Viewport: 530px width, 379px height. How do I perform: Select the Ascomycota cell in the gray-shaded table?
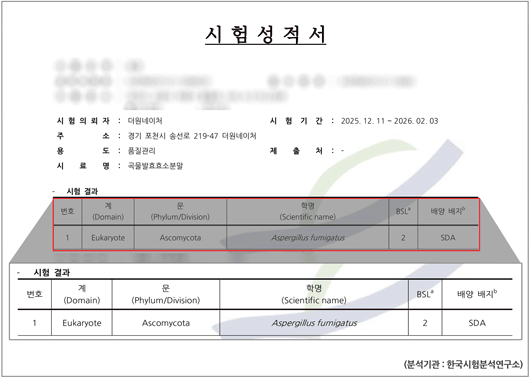(180, 238)
